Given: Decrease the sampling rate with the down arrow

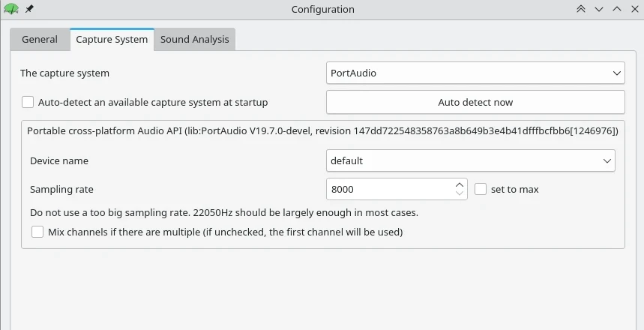Looking at the screenshot, I should [x=460, y=194].
